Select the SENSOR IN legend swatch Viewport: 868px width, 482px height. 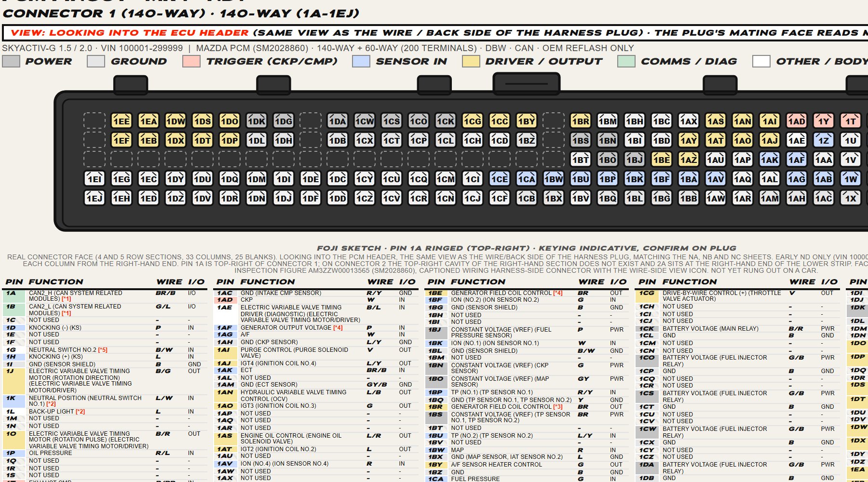point(361,61)
